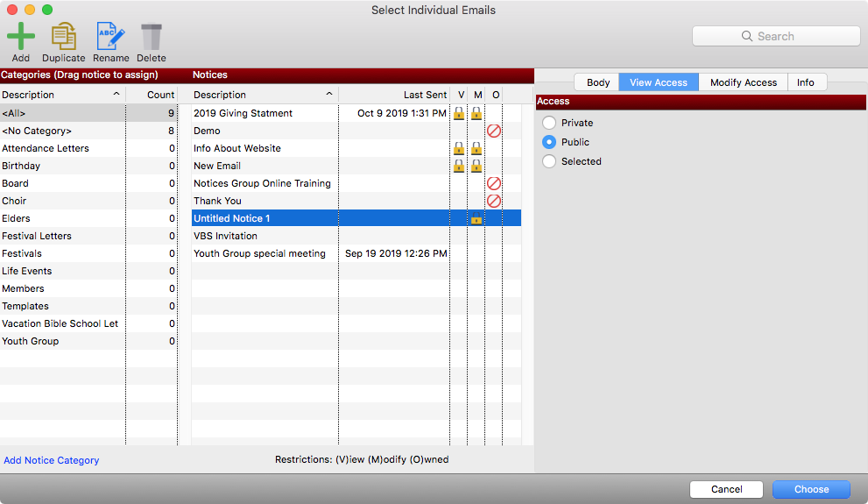Click Modify lock icon for New Email
The width and height of the screenshot is (868, 504).
click(476, 166)
